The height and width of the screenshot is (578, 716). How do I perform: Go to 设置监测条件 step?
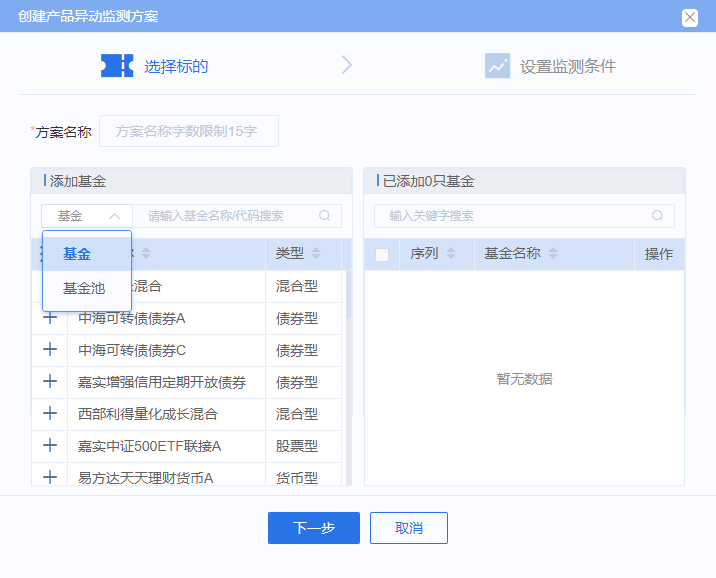[x=551, y=66]
